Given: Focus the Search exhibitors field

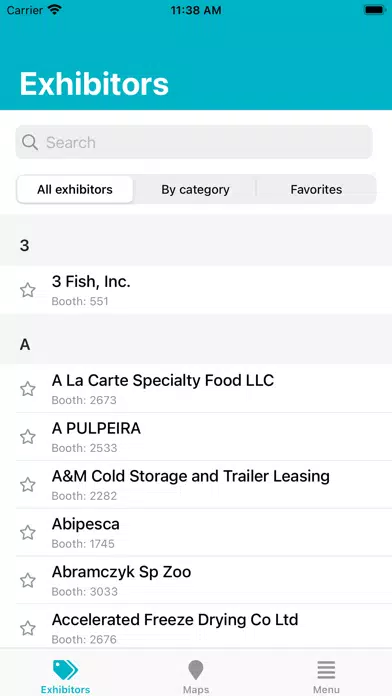Looking at the screenshot, I should click(x=194, y=142).
